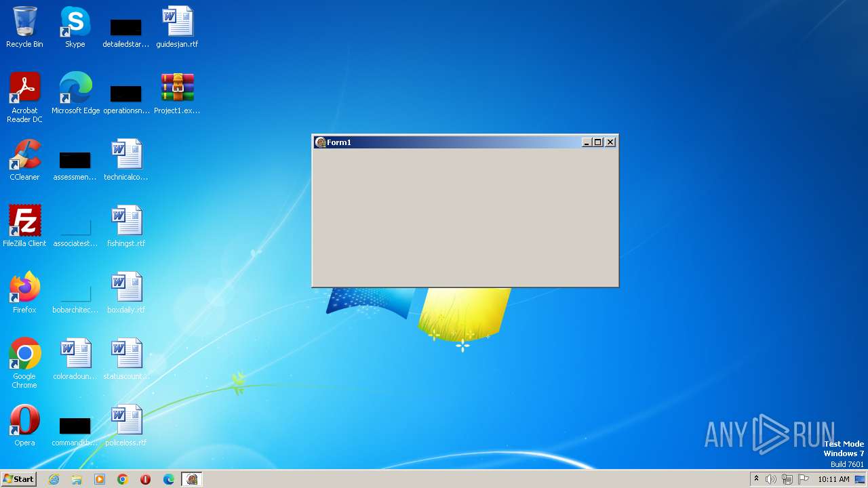
Task: Select the Firefox desktop shortcut
Action: tap(24, 293)
